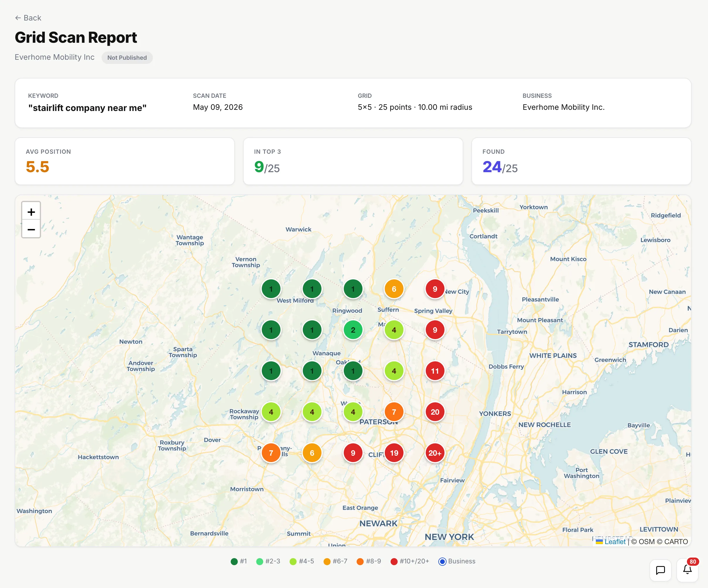
Task: Click the Warwick map label
Action: [x=298, y=229]
